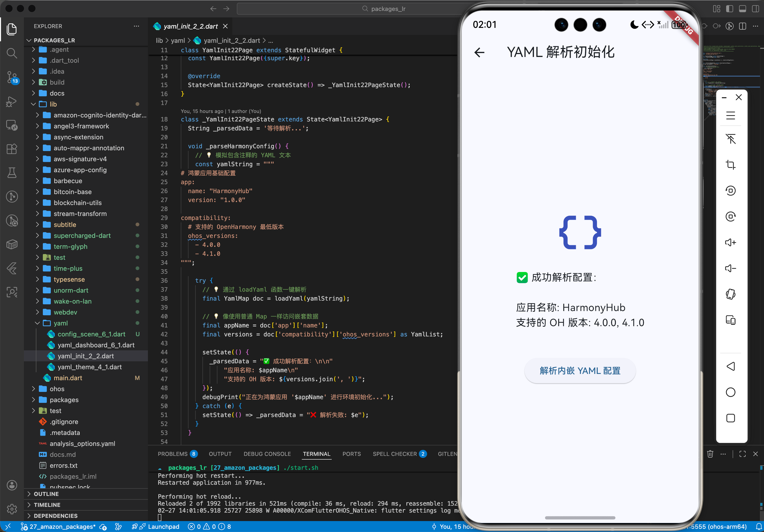
Task: Toggle primary sidebar layout icon in title bar
Action: tap(729, 9)
